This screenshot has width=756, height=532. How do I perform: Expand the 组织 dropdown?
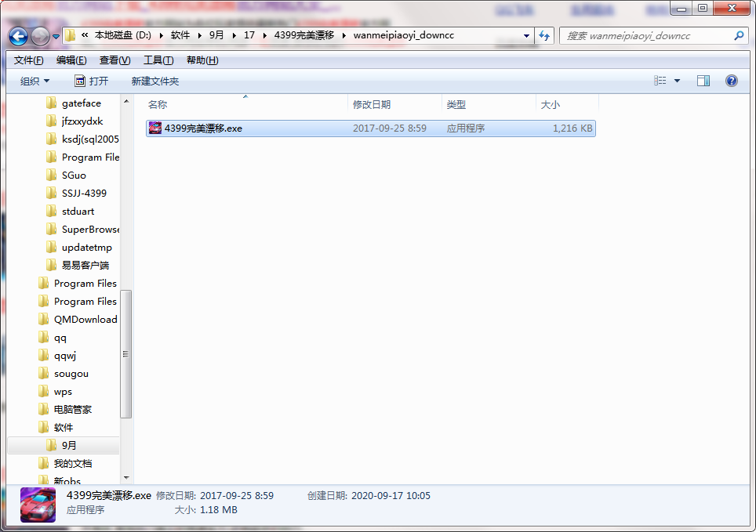[35, 81]
